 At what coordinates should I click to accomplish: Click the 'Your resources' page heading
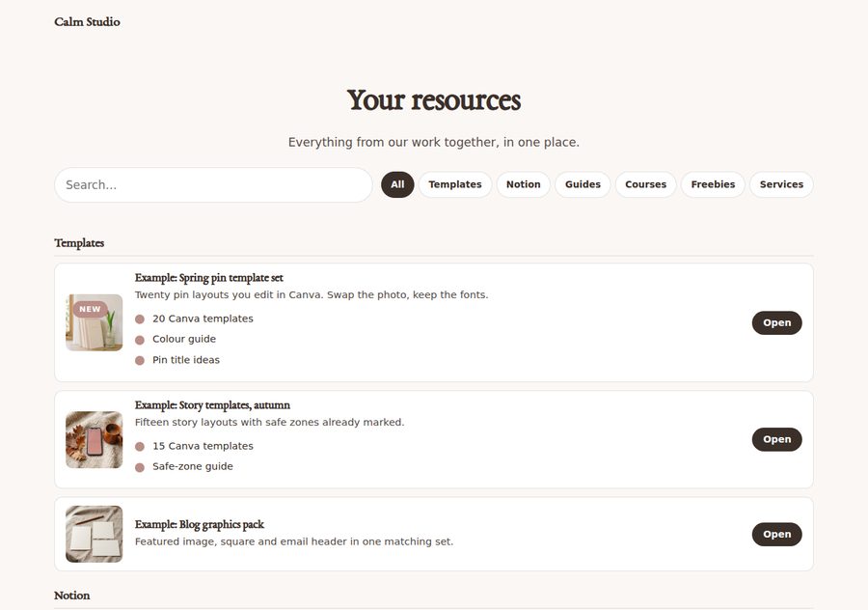(x=434, y=100)
